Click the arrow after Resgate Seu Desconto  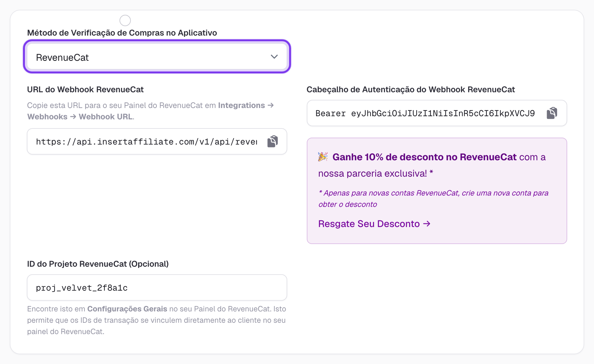coord(427,224)
